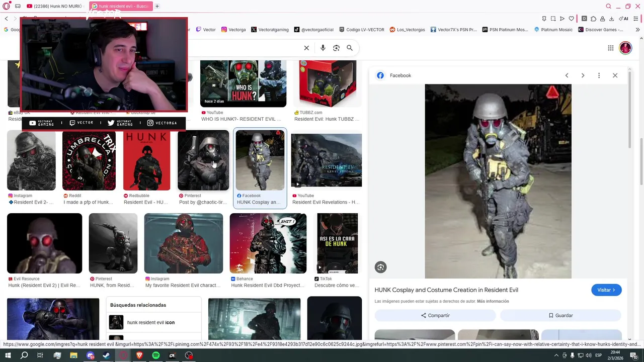644x362 pixels.
Task: Click the Compartir share button
Action: pos(435,315)
